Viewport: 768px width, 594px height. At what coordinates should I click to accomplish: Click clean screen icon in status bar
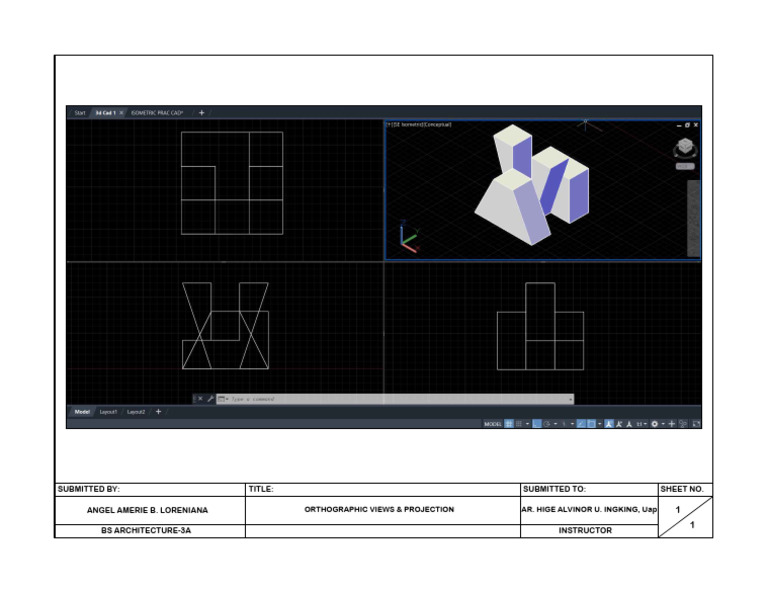(696, 424)
